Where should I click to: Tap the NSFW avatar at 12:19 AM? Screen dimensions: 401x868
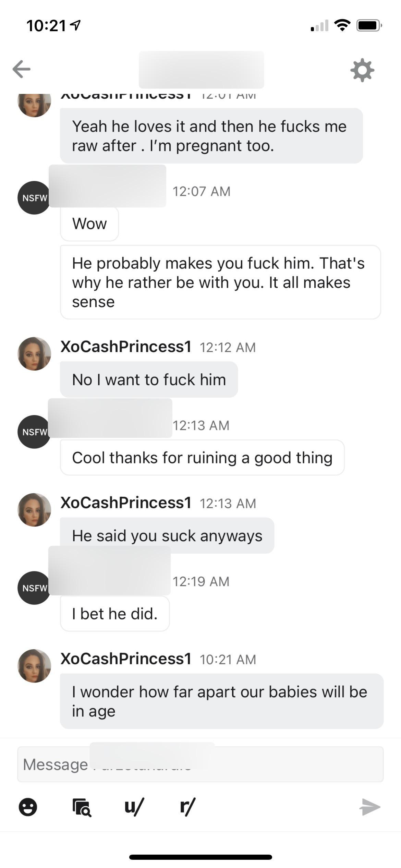(x=34, y=588)
